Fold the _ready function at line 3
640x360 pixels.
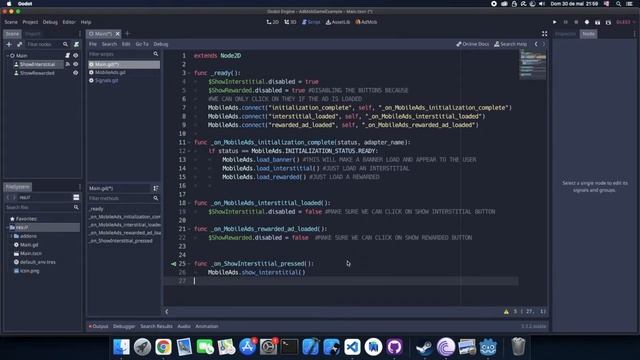coord(189,73)
